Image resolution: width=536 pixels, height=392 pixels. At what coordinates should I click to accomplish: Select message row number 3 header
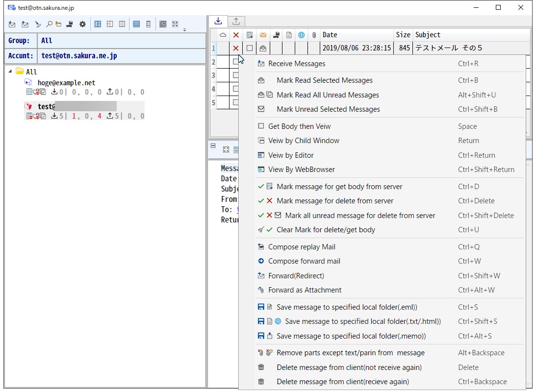pyautogui.click(x=213, y=75)
